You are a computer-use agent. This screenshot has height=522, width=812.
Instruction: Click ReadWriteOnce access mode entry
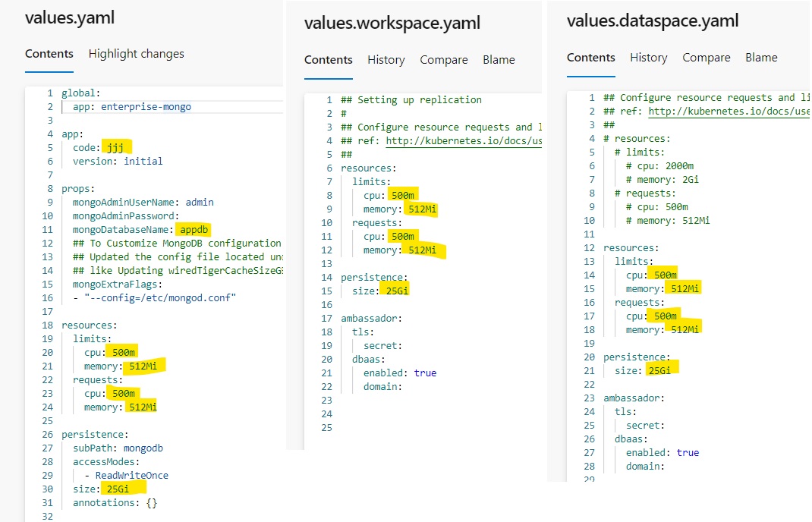click(131, 476)
